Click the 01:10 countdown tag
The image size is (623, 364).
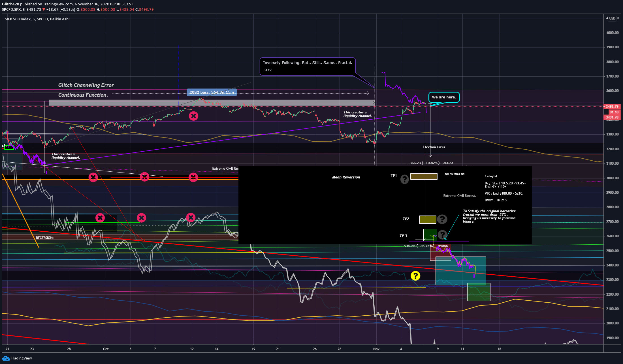point(614,112)
